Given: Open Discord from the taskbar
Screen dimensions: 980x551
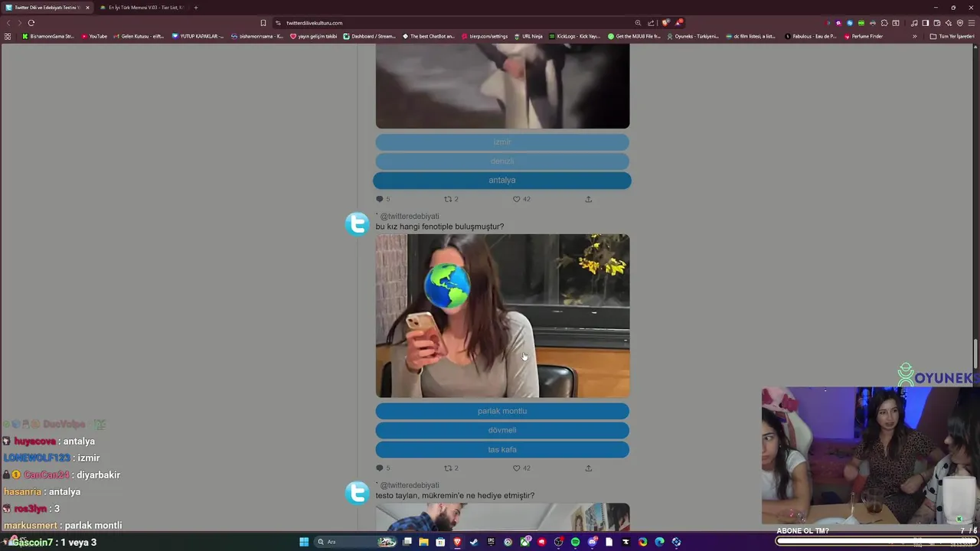Looking at the screenshot, I should pos(592,542).
